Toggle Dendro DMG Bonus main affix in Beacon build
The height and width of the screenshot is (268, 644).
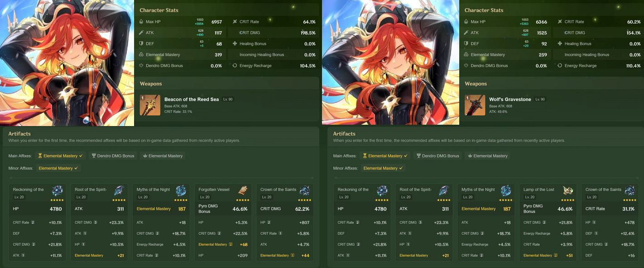113,156
